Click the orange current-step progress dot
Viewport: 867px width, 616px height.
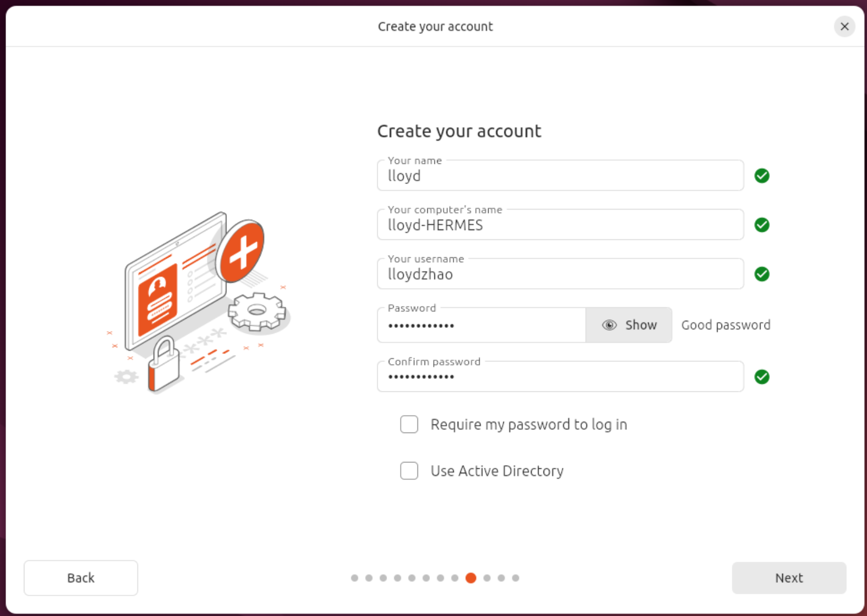click(x=471, y=578)
